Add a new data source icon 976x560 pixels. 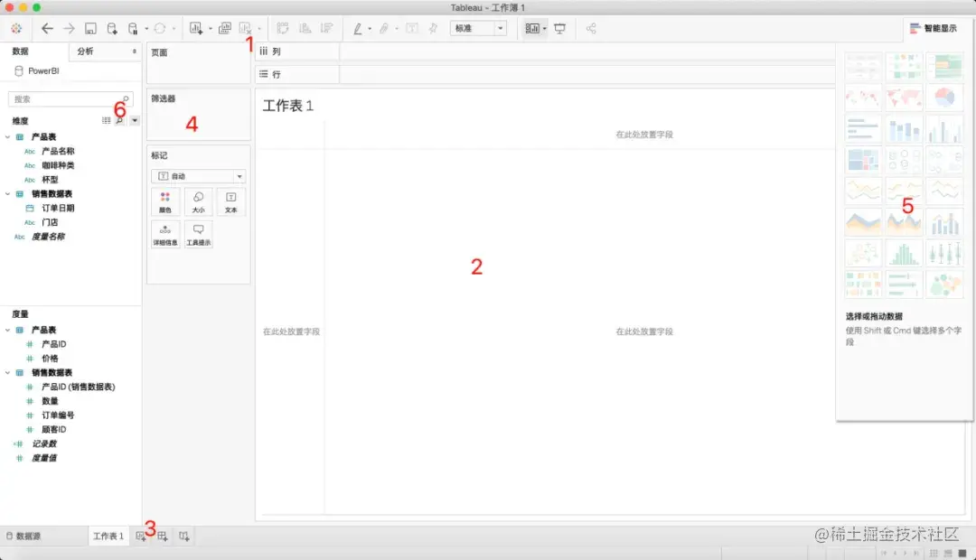[112, 28]
